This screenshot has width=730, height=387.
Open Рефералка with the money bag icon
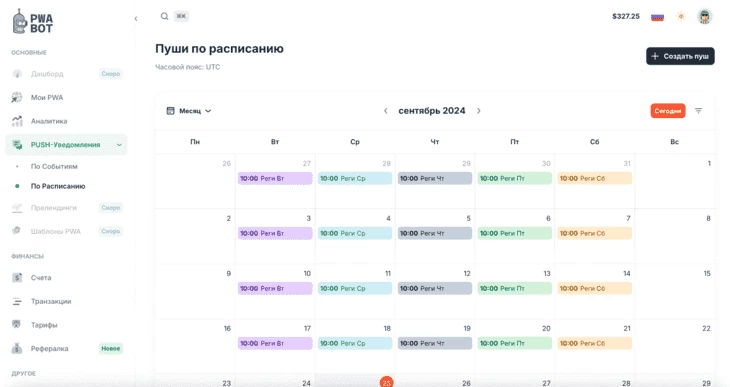pyautogui.click(x=49, y=348)
